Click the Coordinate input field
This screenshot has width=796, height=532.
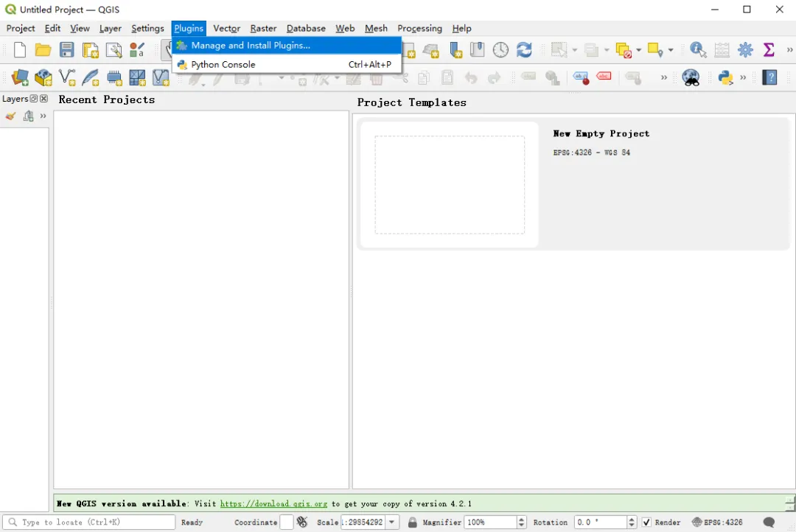[x=286, y=522]
